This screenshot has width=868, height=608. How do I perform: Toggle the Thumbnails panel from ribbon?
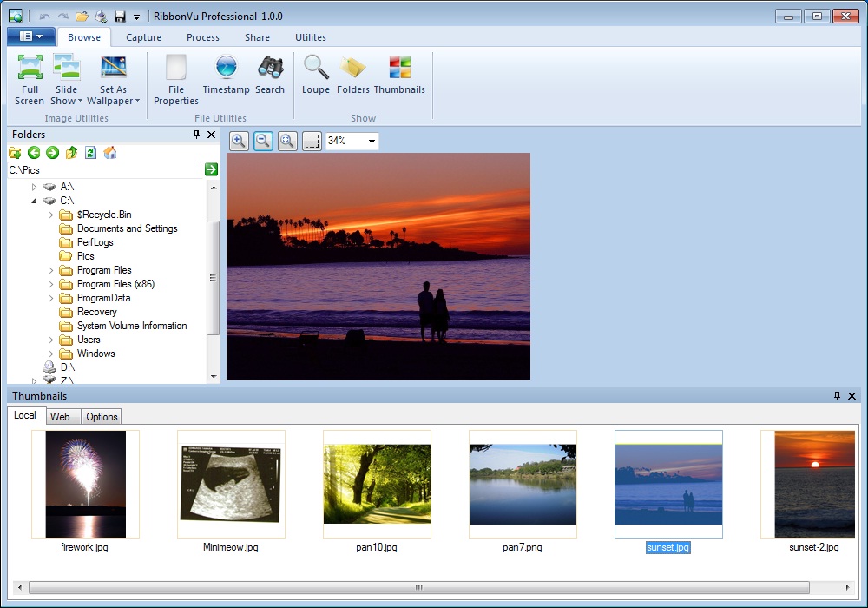pos(399,75)
